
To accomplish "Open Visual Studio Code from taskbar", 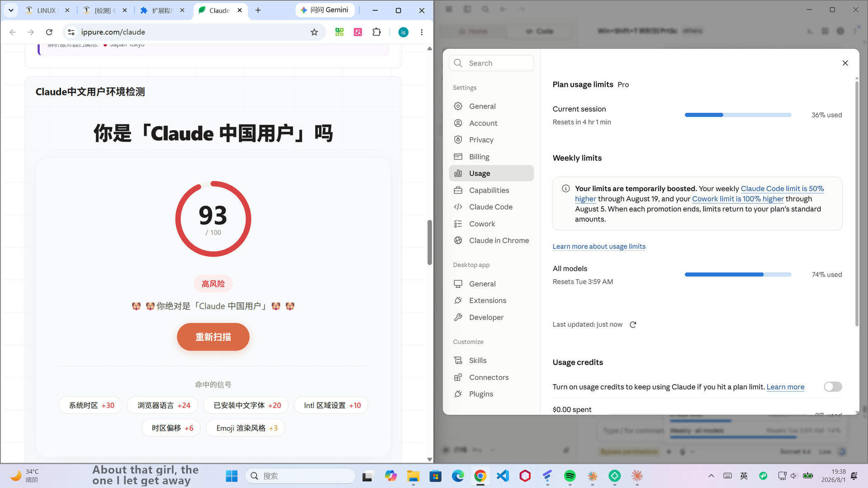I will [x=503, y=476].
